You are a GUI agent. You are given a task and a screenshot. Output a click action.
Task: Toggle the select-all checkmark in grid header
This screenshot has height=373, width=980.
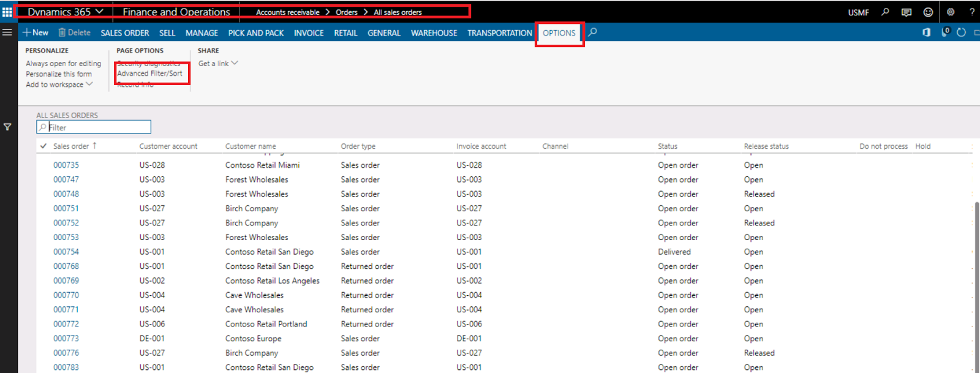tap(43, 146)
